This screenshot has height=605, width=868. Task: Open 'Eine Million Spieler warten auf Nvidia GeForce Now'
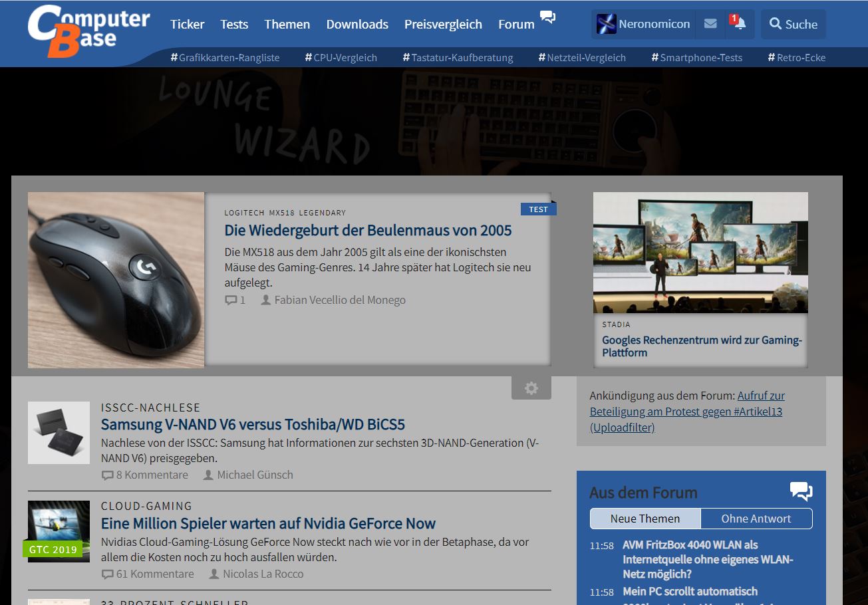point(268,523)
